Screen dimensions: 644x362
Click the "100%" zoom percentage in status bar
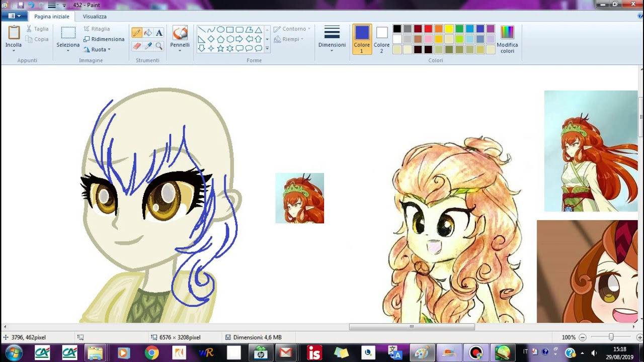pos(569,337)
